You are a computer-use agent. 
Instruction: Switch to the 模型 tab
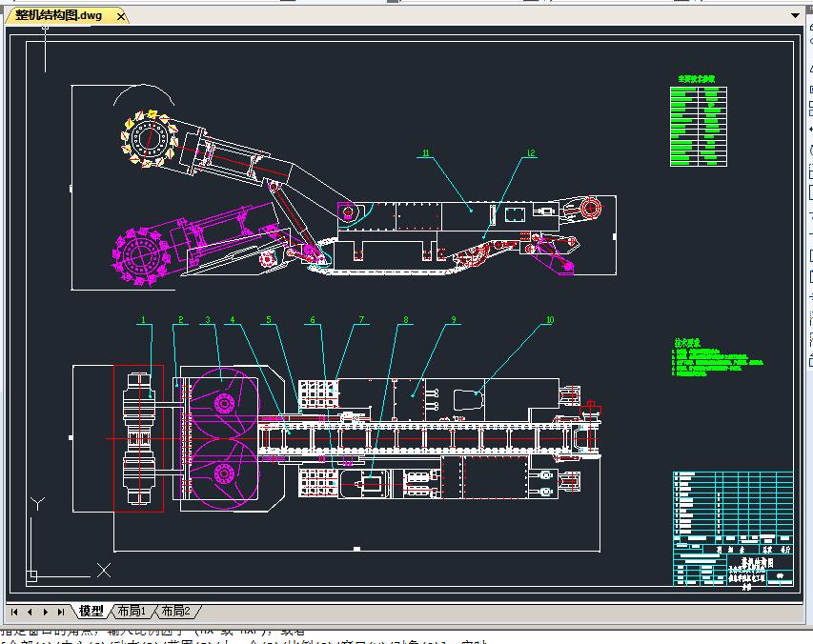click(x=91, y=612)
